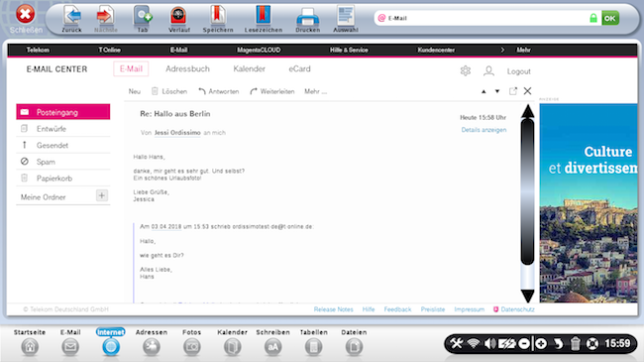
Task: Open Hilfe & Service menu item
Action: tap(349, 50)
